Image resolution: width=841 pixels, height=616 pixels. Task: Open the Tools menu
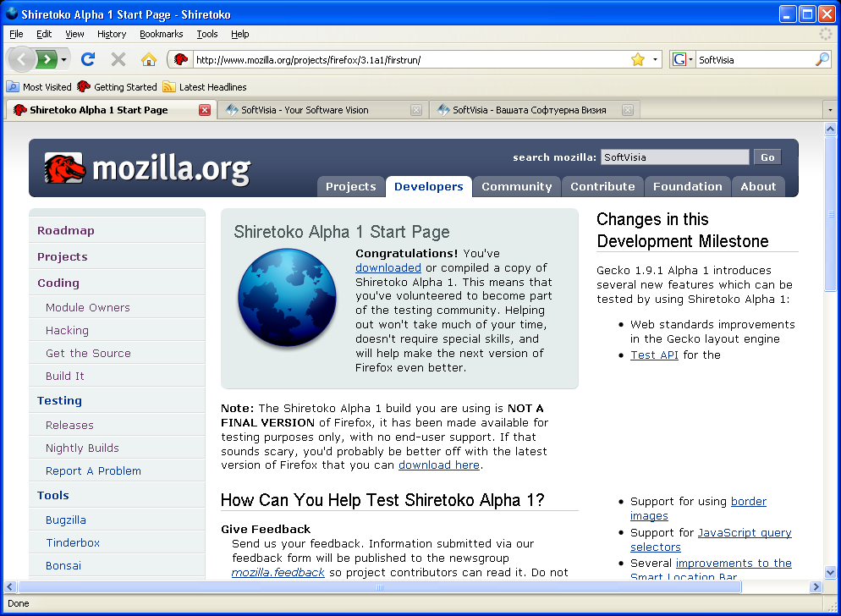pyautogui.click(x=207, y=34)
